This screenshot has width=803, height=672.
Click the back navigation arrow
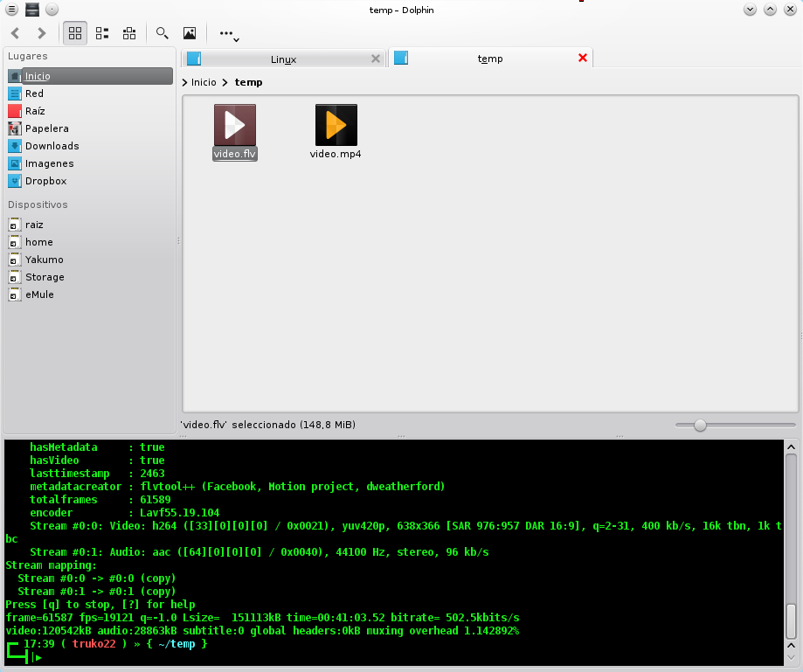(14, 33)
